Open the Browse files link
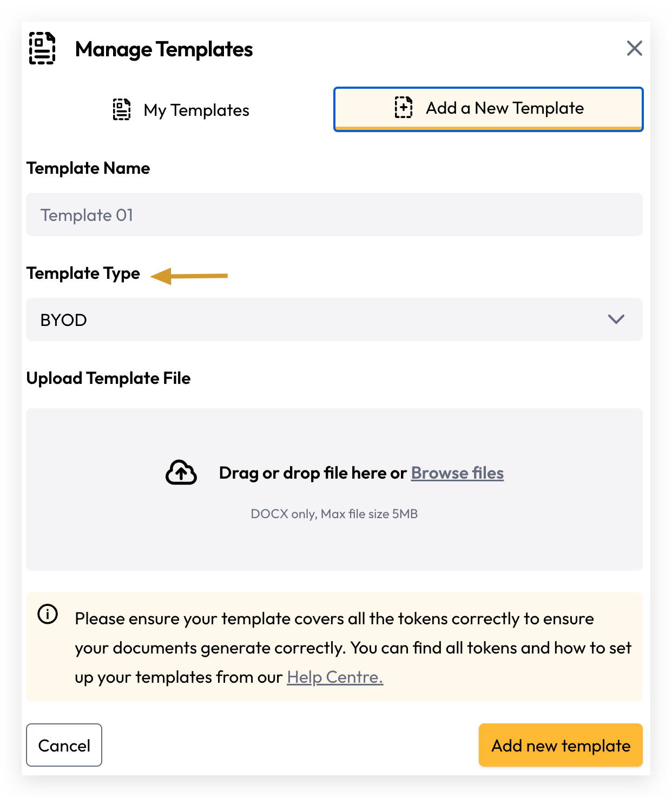Viewport: 672px width, 797px height. pyautogui.click(x=457, y=473)
